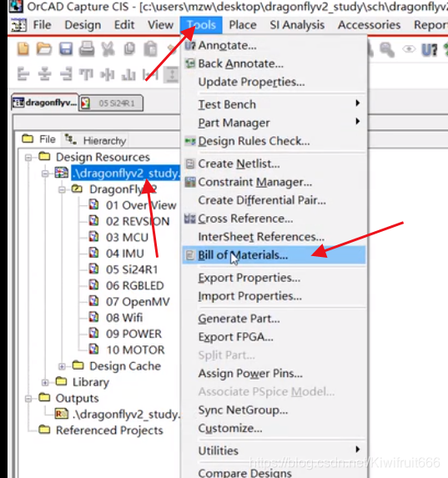Choose Annotate... from the Tools menu

click(x=274, y=45)
